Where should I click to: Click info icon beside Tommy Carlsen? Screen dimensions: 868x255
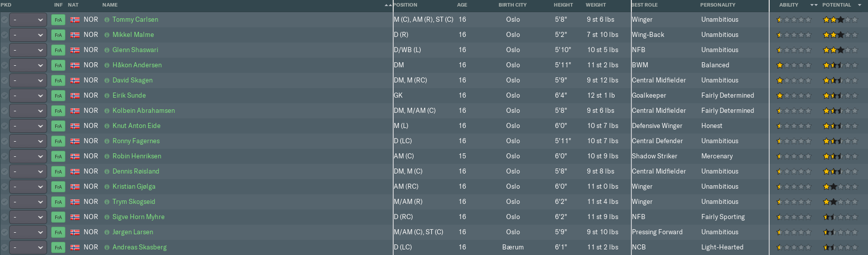pos(107,20)
